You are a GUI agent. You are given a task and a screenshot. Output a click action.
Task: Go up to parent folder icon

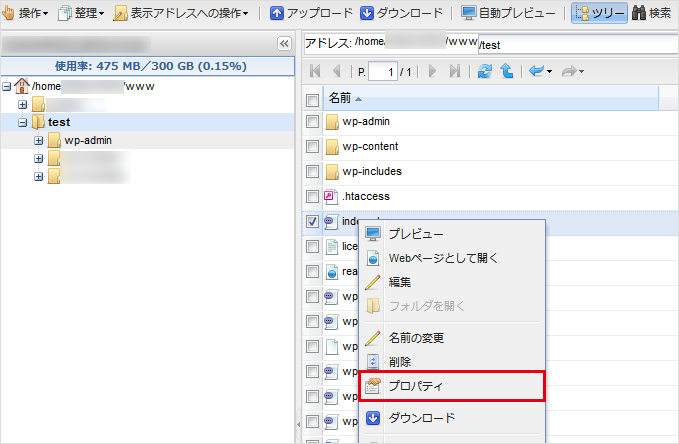click(507, 72)
